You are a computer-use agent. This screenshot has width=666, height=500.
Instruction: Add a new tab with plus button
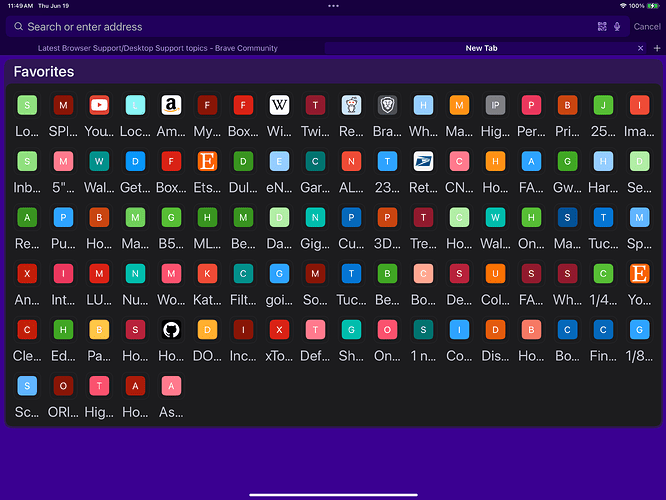pos(657,48)
